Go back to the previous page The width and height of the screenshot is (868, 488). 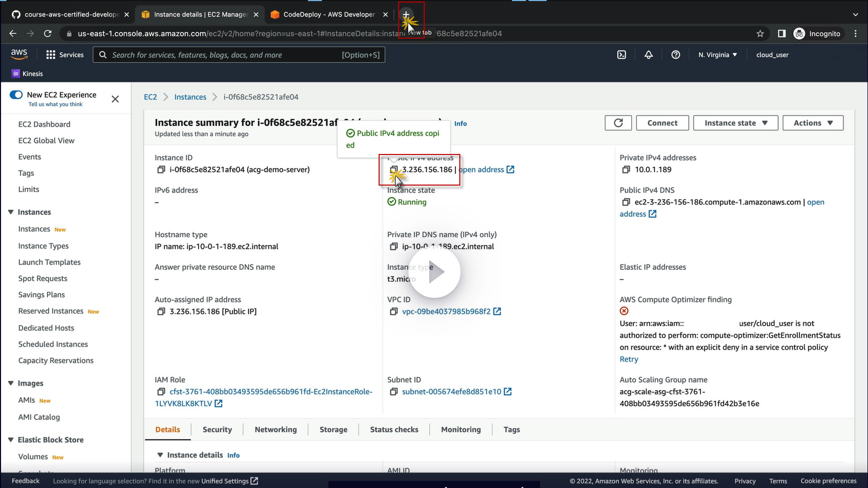point(13,34)
